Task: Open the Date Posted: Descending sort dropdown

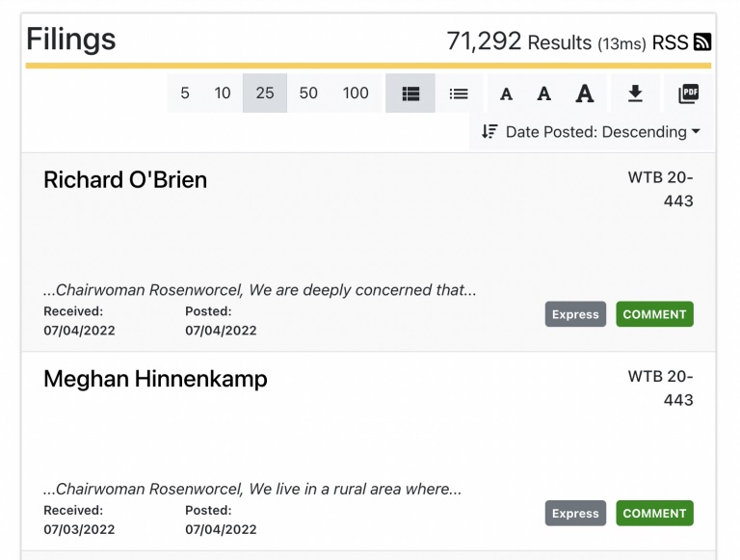Action: click(591, 132)
